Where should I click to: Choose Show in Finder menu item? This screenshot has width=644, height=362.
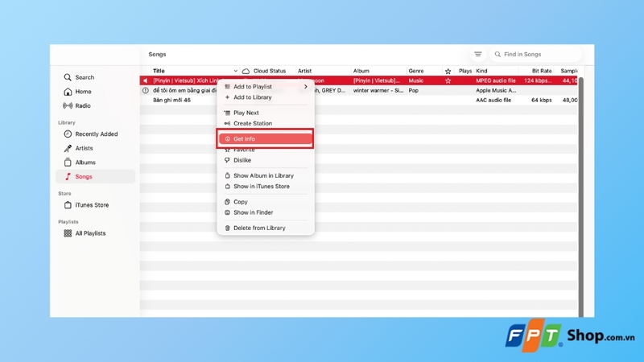click(266, 212)
